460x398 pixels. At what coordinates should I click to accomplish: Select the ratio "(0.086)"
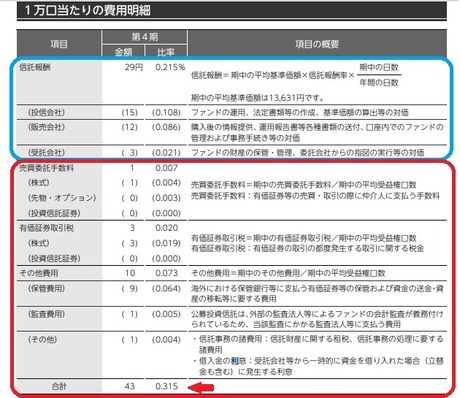(x=166, y=127)
